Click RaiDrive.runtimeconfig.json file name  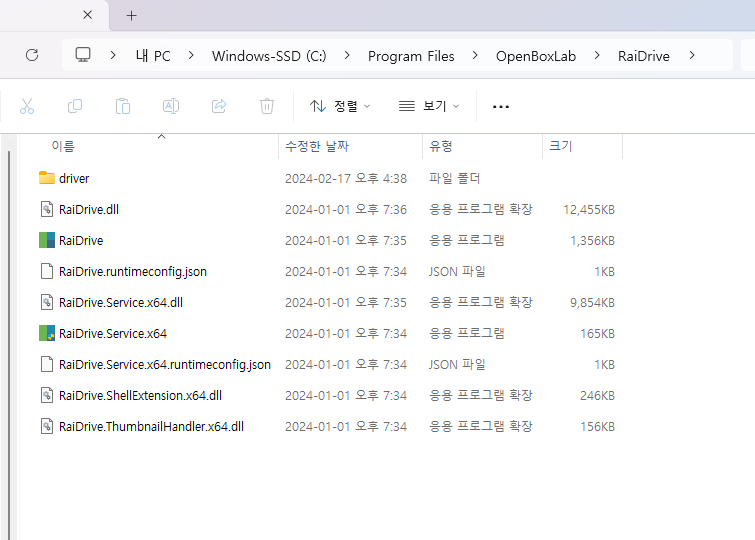coord(132,272)
